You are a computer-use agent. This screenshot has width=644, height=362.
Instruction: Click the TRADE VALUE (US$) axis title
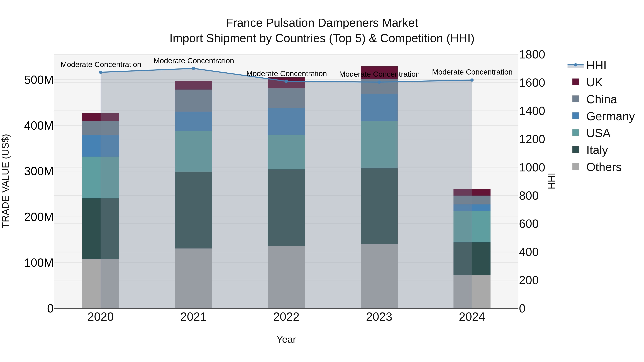(6, 181)
